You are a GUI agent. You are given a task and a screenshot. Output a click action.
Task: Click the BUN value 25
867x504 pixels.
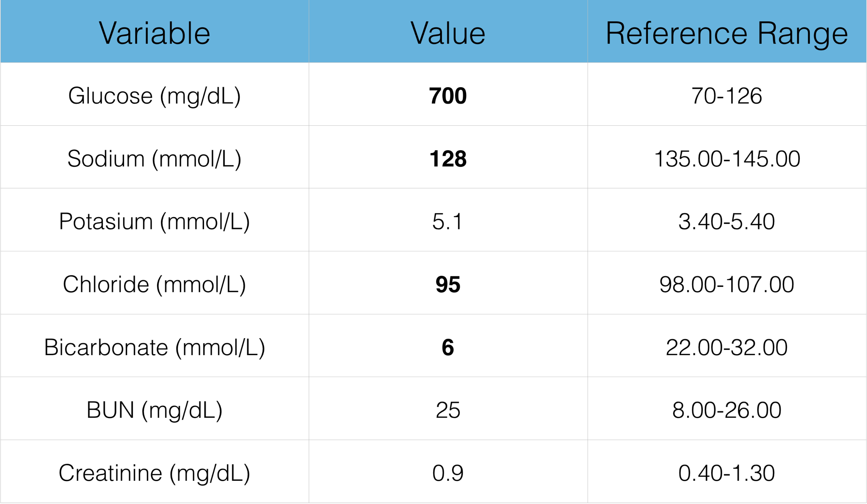(448, 410)
